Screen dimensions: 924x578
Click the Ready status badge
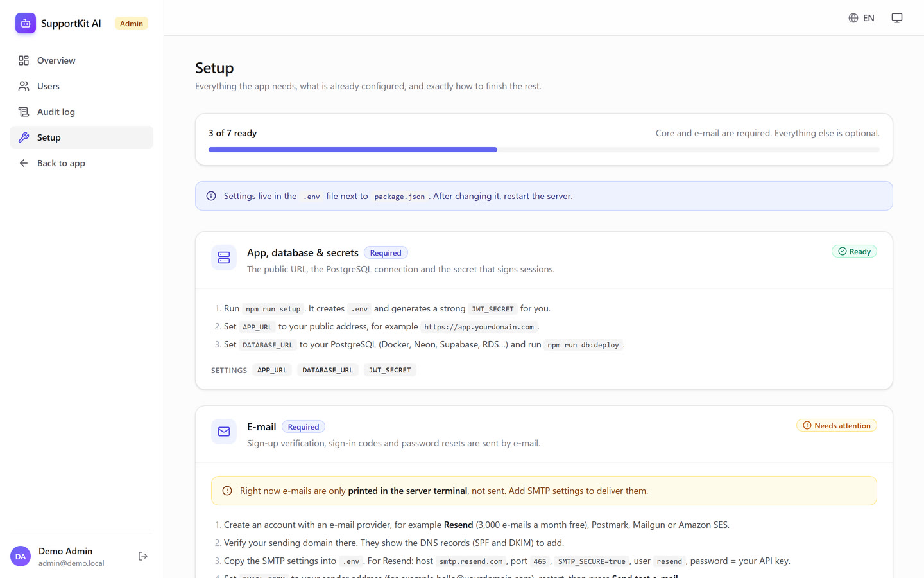854,252
